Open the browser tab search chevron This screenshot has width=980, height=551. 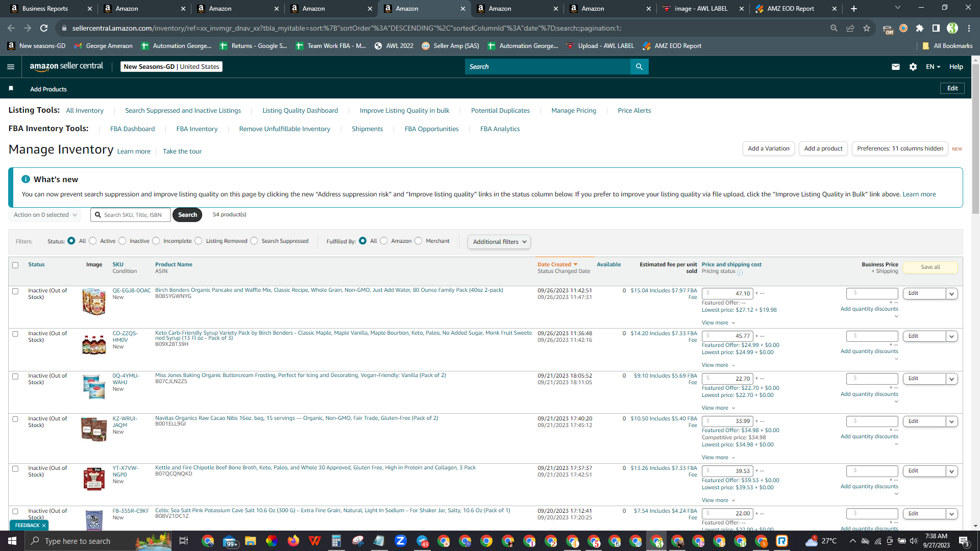coord(898,8)
